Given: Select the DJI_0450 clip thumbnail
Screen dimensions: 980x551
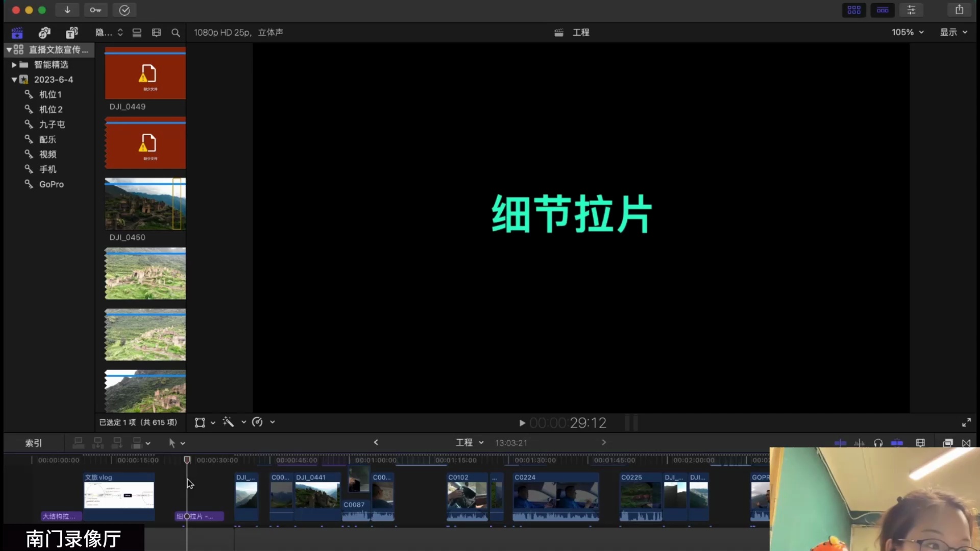Looking at the screenshot, I should coord(145,204).
